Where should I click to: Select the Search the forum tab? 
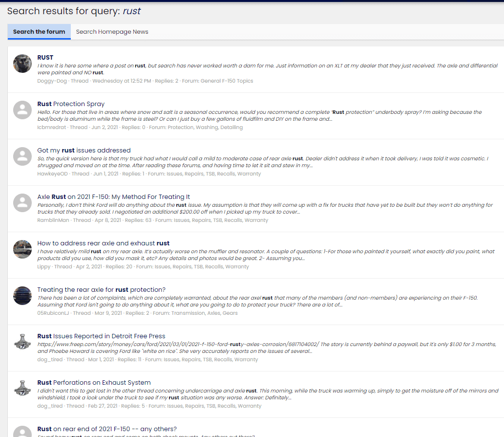pyautogui.click(x=39, y=32)
